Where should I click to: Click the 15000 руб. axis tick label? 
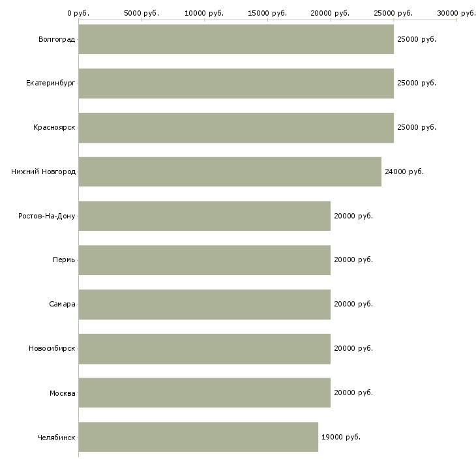tap(267, 13)
